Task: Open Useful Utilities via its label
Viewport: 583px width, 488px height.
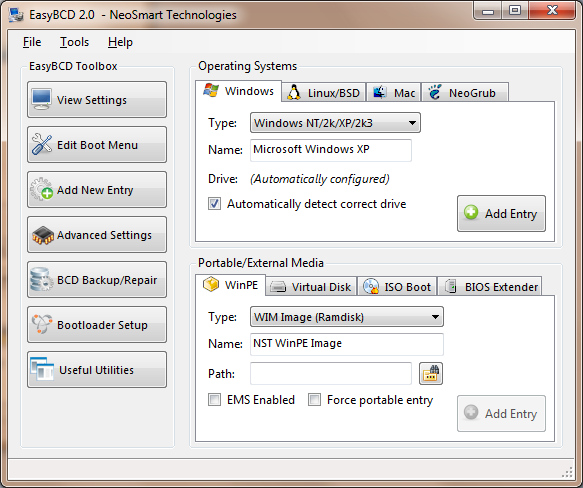Action: [97, 370]
